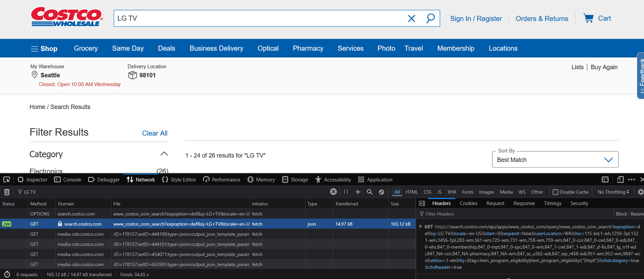Enable the Disable Cache checkbox

[555, 192]
